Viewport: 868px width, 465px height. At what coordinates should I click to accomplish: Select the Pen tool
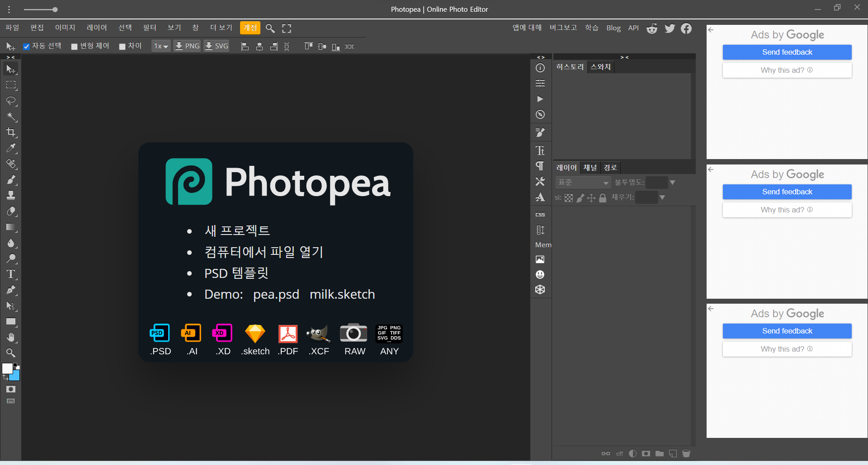click(11, 290)
